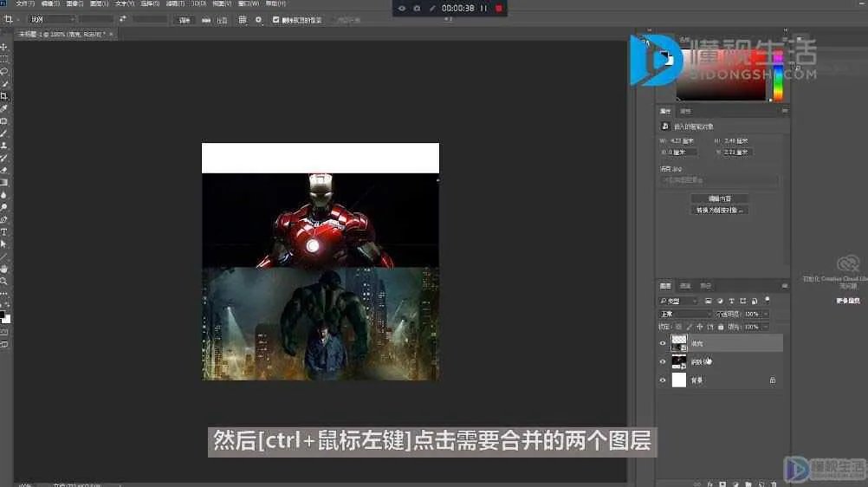The height and width of the screenshot is (487, 868).
Task: Click the Clear button in options bar
Action: click(x=185, y=20)
